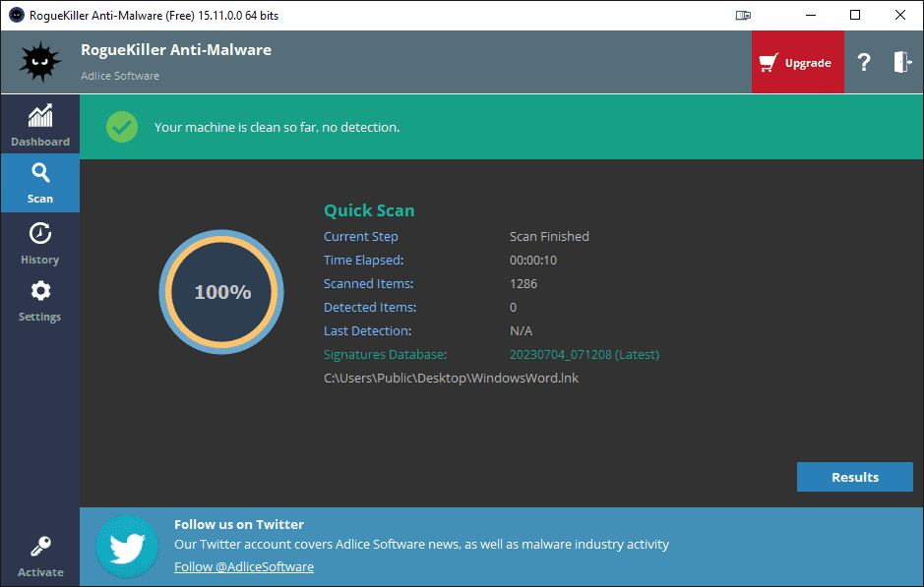Click the Twitter bird icon

point(127,547)
